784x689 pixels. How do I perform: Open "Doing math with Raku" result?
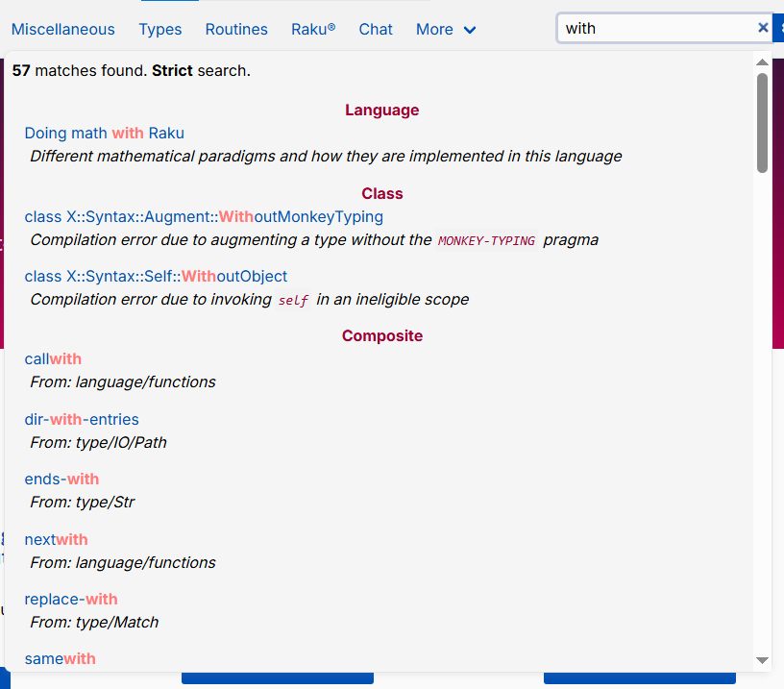coord(105,133)
